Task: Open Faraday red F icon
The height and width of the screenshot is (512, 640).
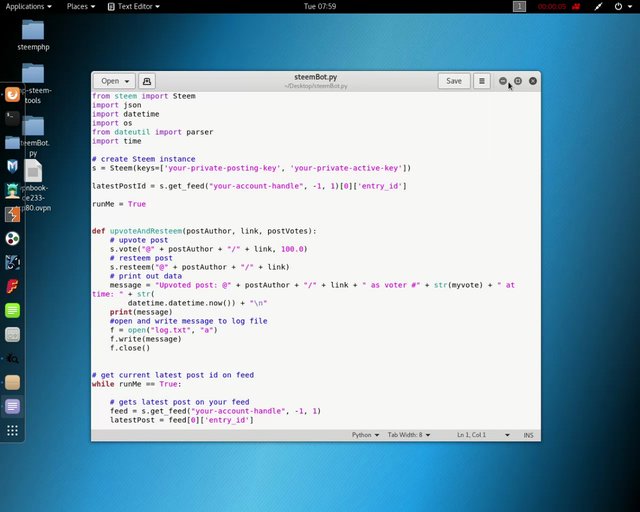Action: (12, 287)
